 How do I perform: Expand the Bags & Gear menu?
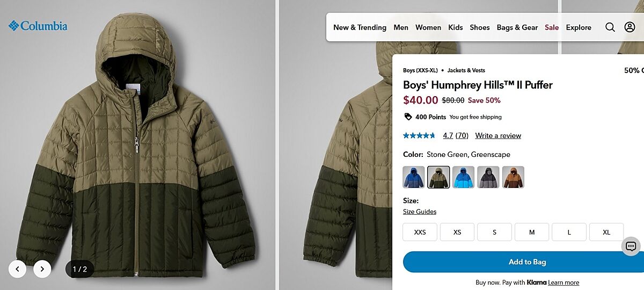517,27
